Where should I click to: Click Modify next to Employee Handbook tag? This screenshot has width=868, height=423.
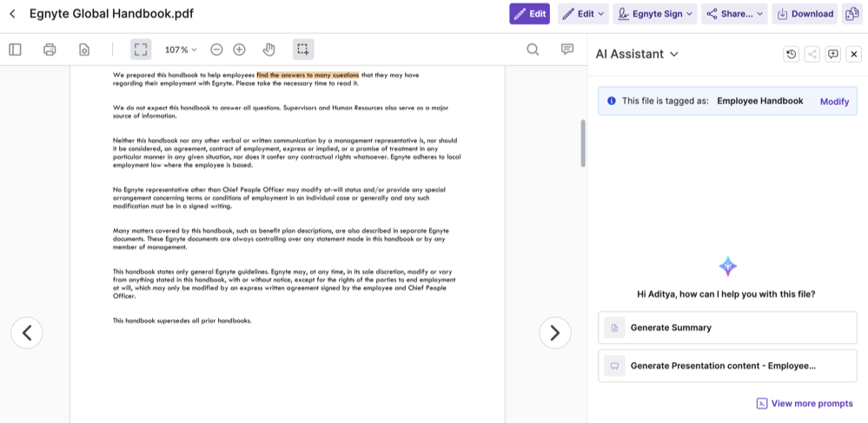(834, 102)
